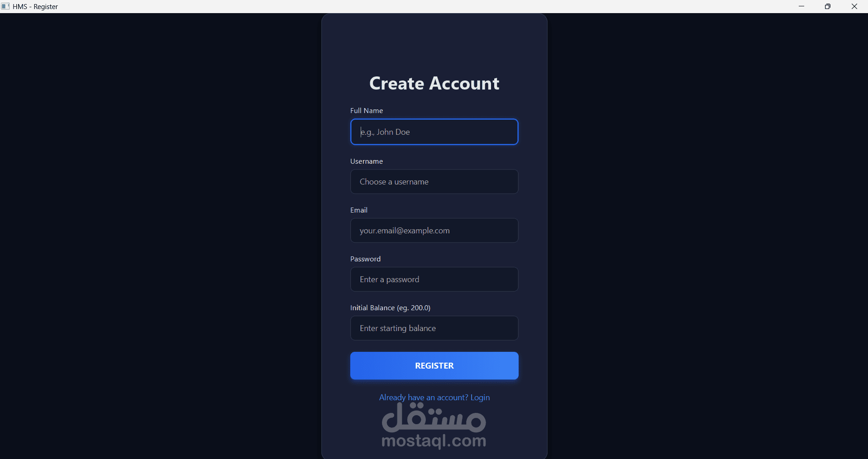The width and height of the screenshot is (868, 459).
Task: Close the HMS Register window
Action: coord(854,6)
